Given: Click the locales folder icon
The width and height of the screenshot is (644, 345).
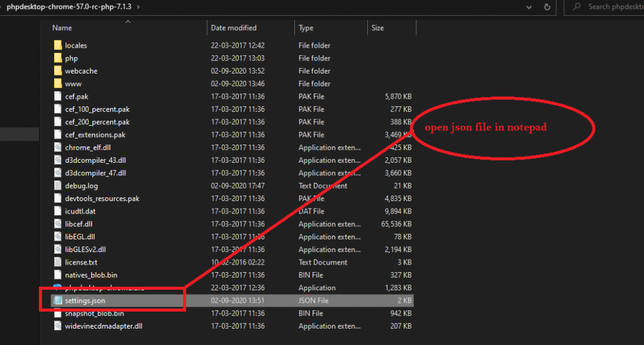Looking at the screenshot, I should pos(58,45).
